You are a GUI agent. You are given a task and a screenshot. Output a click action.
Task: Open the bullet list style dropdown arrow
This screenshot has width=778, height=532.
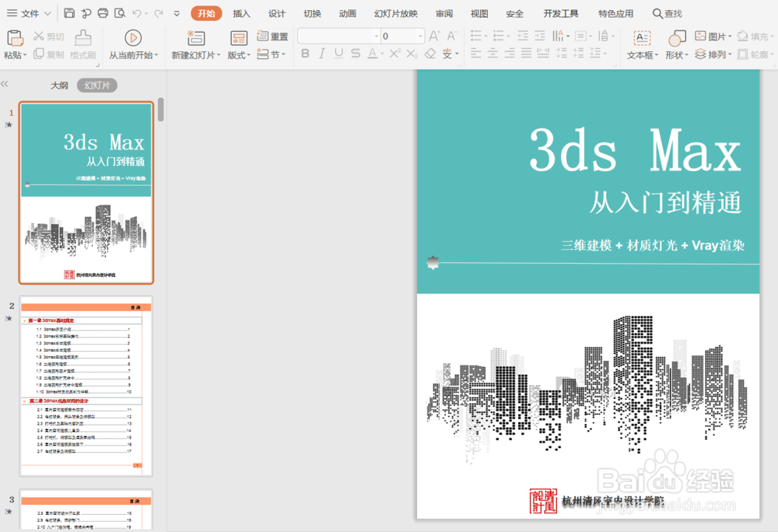pos(485,37)
